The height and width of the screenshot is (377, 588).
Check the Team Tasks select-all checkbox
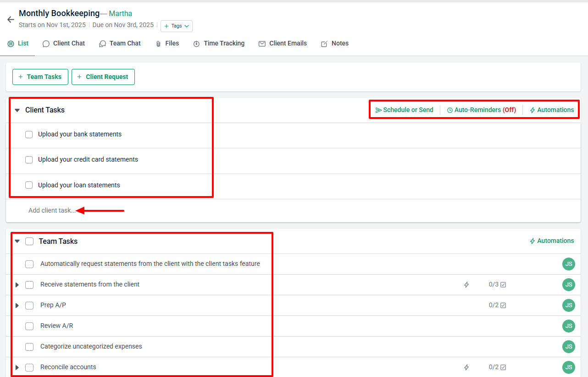29,241
